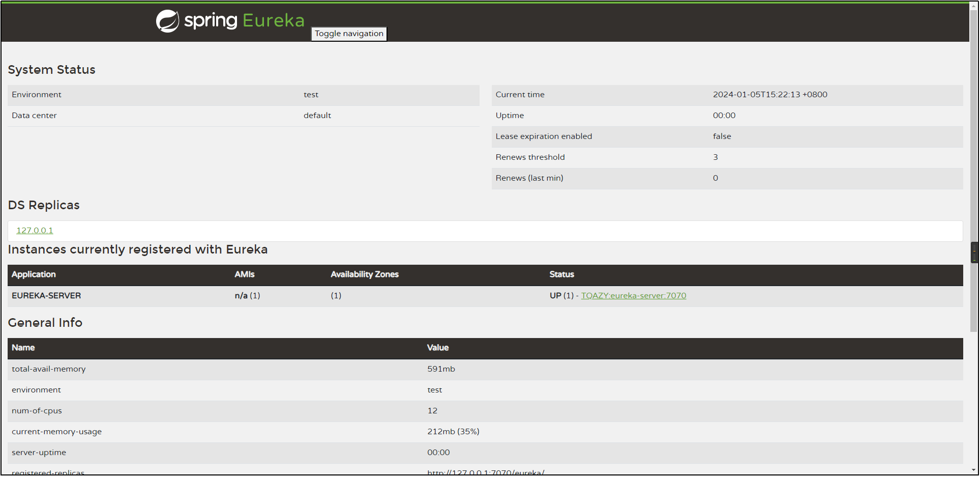Screen dimensions: 980x477
Task: Click the server-uptime value 00:00
Action: click(438, 453)
